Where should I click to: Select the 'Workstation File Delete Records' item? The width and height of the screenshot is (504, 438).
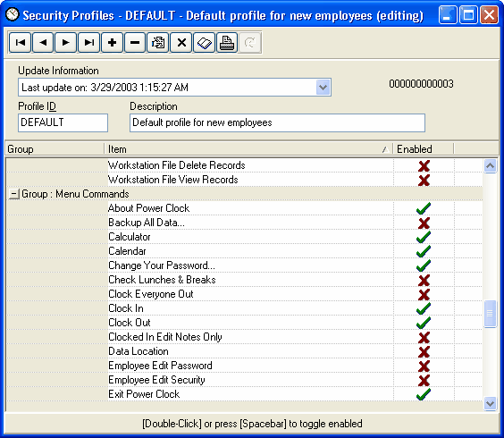pos(176,165)
